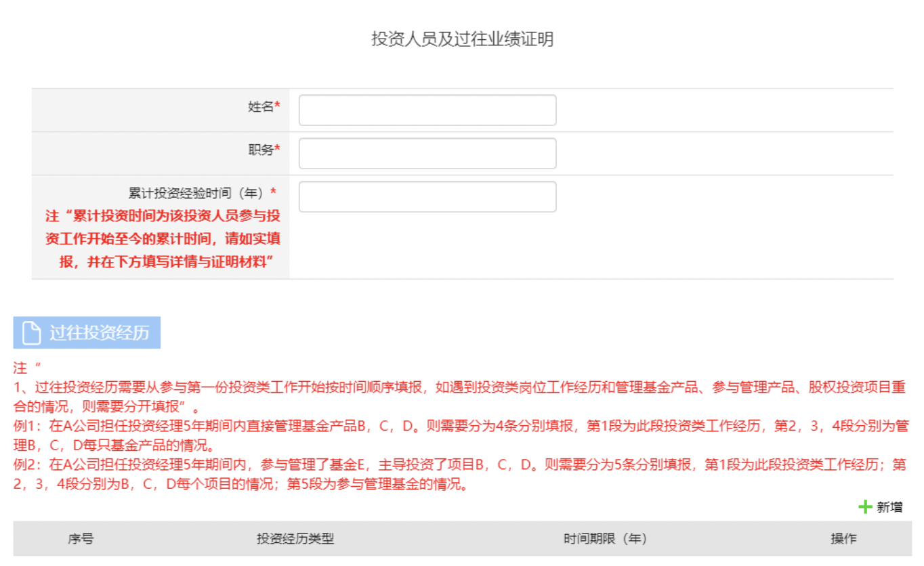This screenshot has width=924, height=566.
Task: Select the 过往投资经历 section label
Action: pyautogui.click(x=99, y=333)
